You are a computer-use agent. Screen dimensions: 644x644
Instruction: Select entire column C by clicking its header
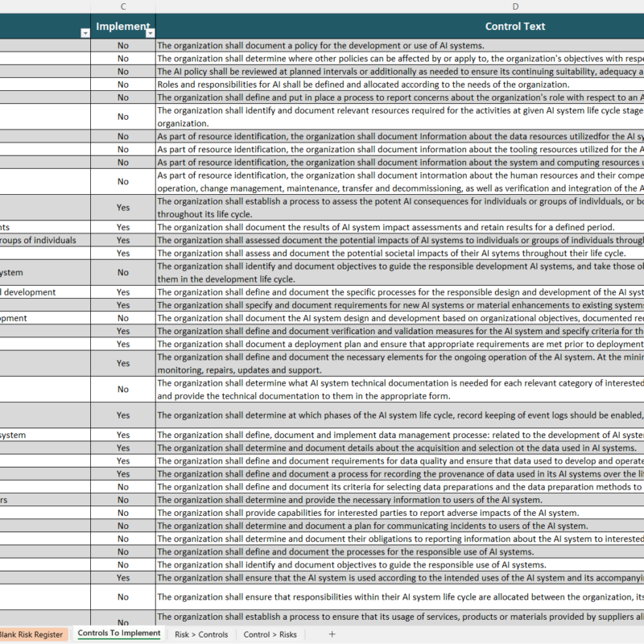pyautogui.click(x=122, y=6)
